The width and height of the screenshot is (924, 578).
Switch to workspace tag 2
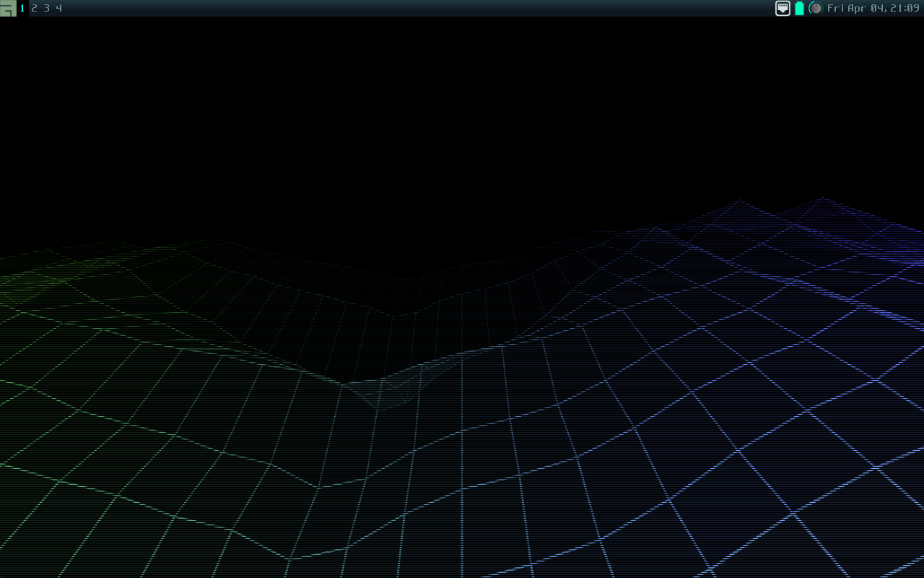tap(34, 8)
